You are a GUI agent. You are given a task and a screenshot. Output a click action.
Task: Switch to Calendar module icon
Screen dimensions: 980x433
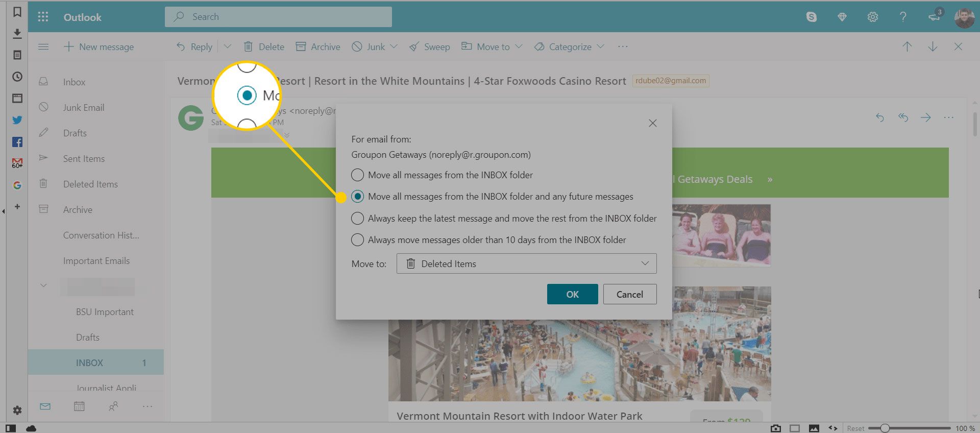click(79, 406)
